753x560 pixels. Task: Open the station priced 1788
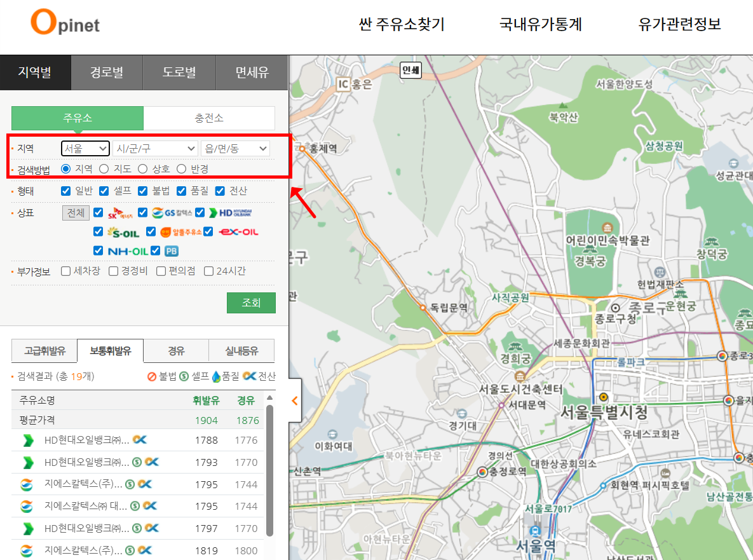[137, 440]
